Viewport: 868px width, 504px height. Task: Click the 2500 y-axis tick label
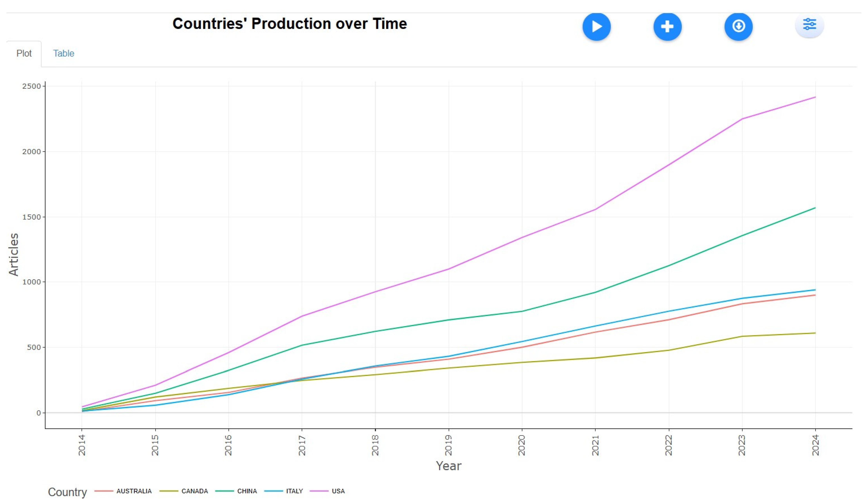pyautogui.click(x=31, y=86)
